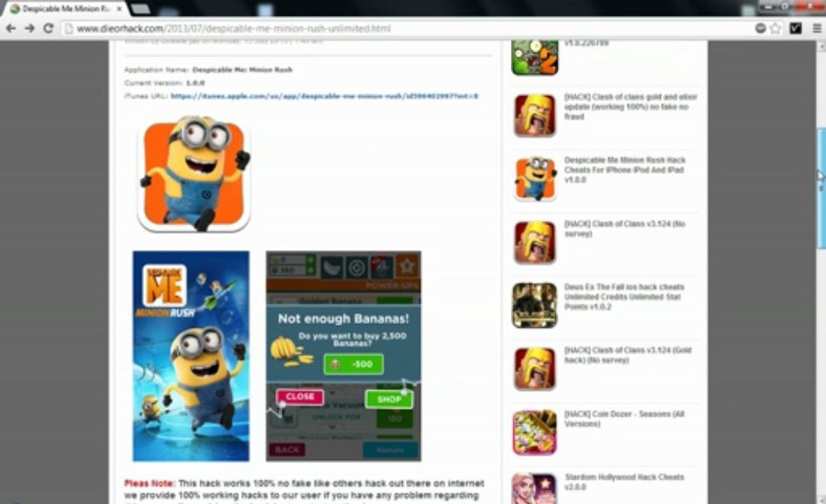The height and width of the screenshot is (504, 826).
Task: Open Coin Dozer - Seasons (All Versions) link
Action: (625, 419)
